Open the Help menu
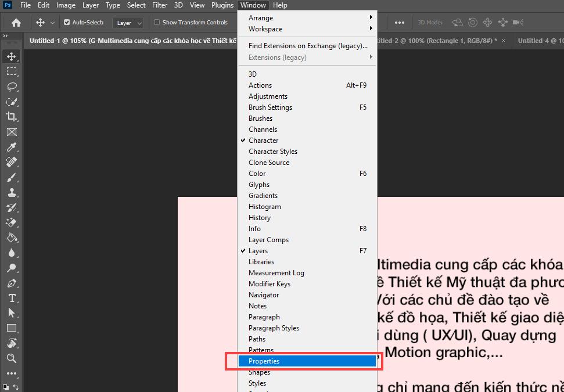The width and height of the screenshot is (564, 392). click(x=281, y=5)
